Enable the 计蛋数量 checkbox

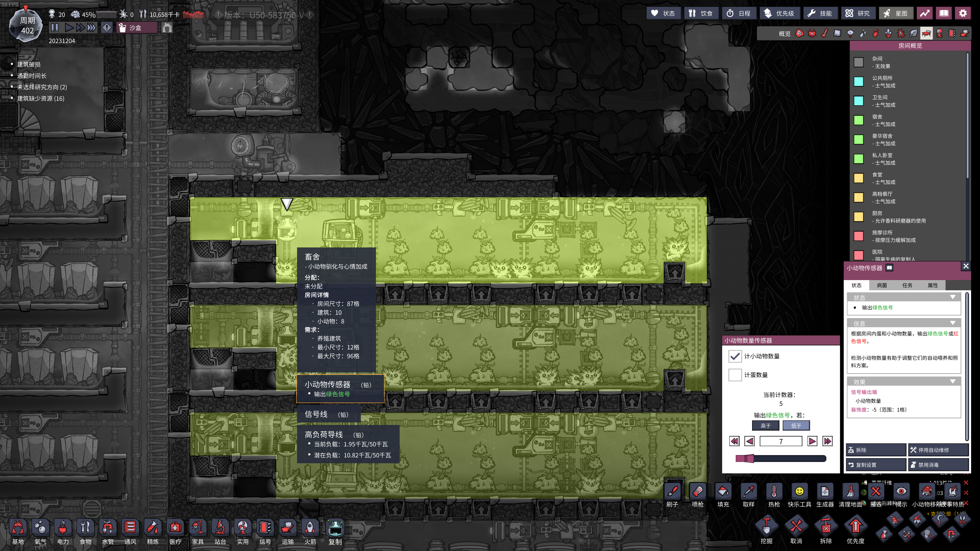coord(735,375)
